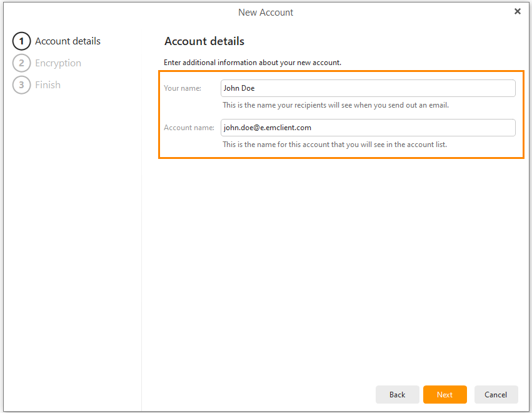Viewport: 532px width, 413px height.
Task: Focus the Account name input field
Action: (x=368, y=128)
